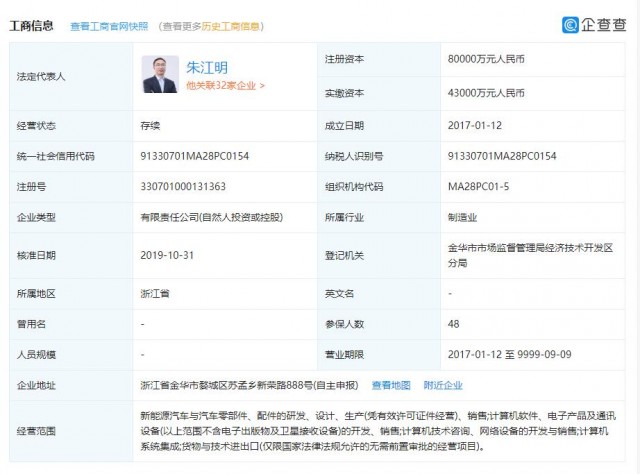Click 附近企业 link

443,385
